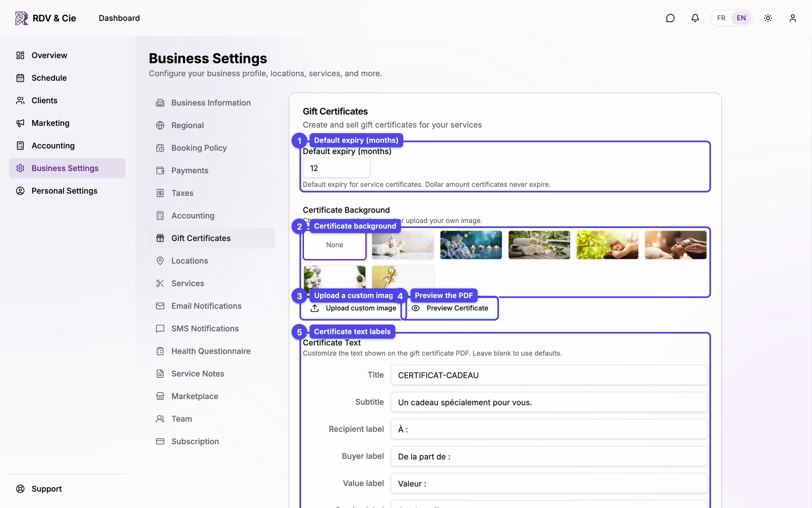Image resolution: width=812 pixels, height=508 pixels.
Task: Click the Support lifebuoy icon
Action: click(21, 489)
